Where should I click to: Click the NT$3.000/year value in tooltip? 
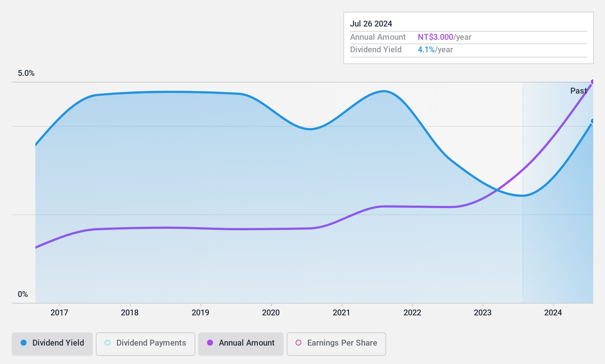pyautogui.click(x=445, y=37)
